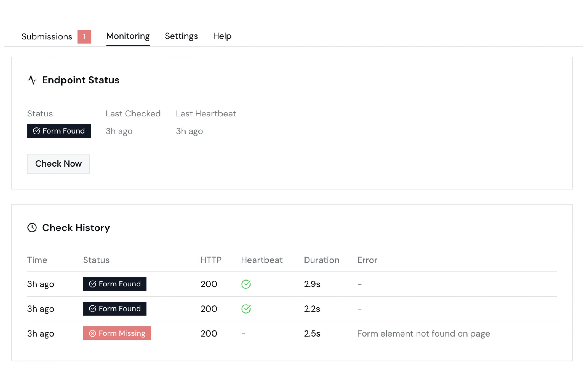The height and width of the screenshot is (392, 583).
Task: Click the 2.9s duration value
Action: [312, 284]
